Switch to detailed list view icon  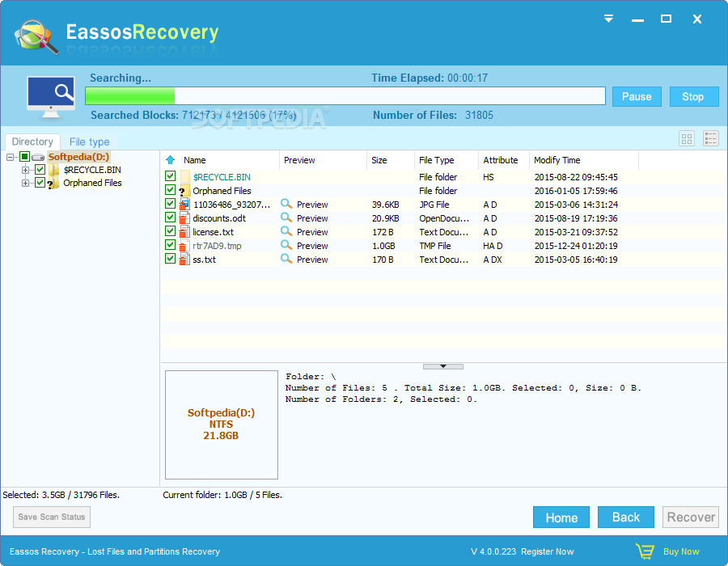[711, 138]
